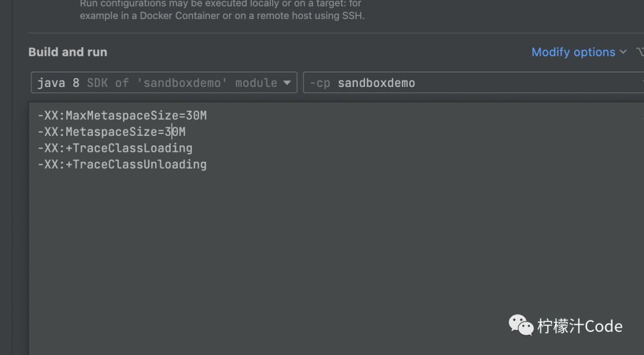Screen dimensions: 644x355
Task: Place cursor in -XX:MaxMetaspaceSize=30M line
Action: tap(122, 116)
